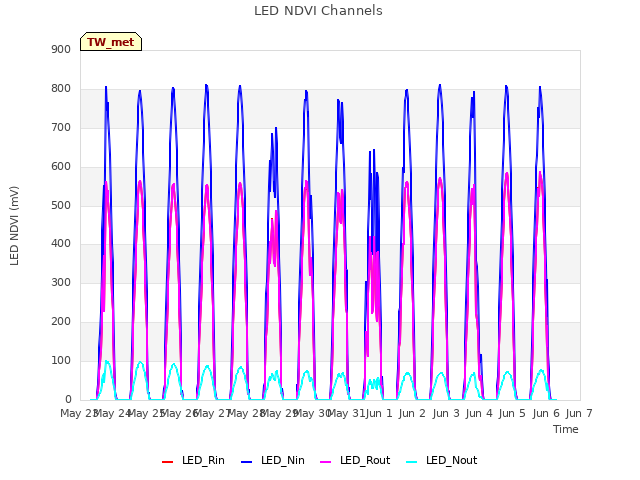Viewport: 640px width, 480px height.
Task: Click the Jun 7 x-axis tick label
Action: coord(579,413)
